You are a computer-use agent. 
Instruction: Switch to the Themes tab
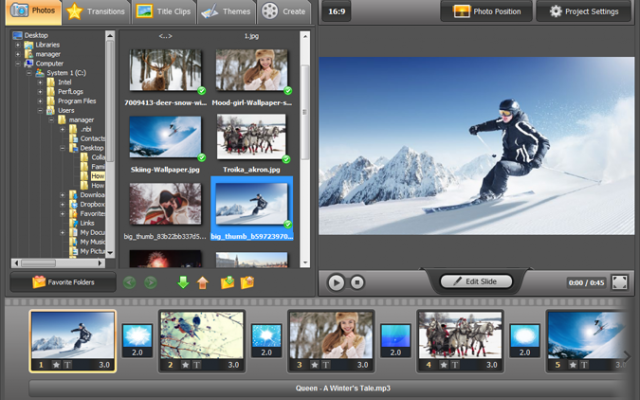click(226, 11)
